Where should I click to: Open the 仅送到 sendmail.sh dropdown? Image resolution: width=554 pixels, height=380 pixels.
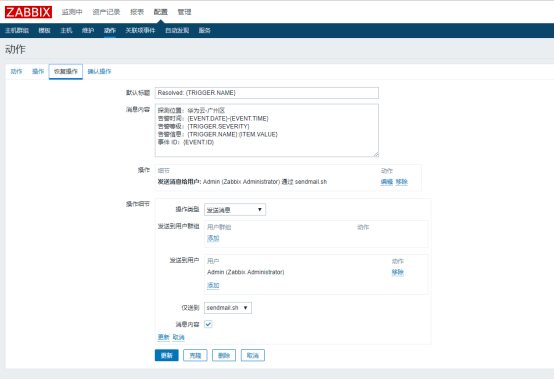228,308
